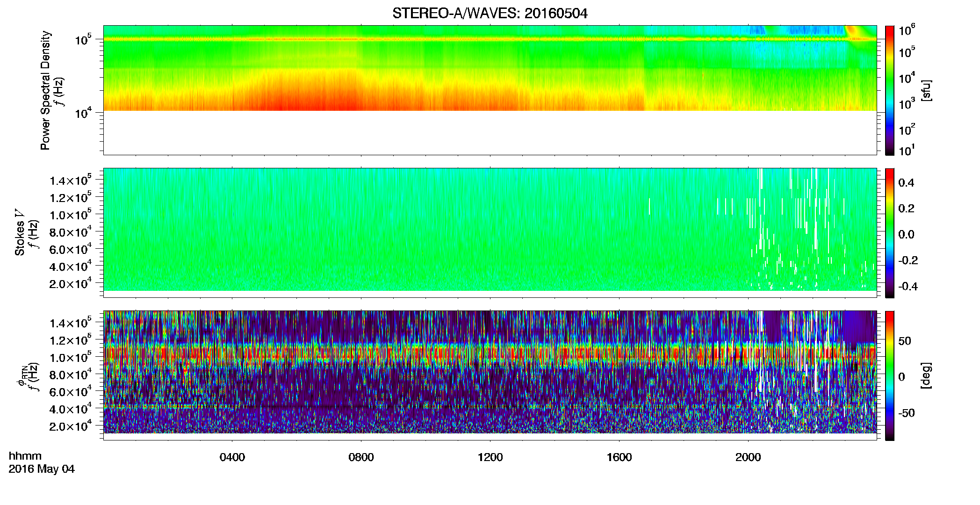Click the -50 value on degrees color bar
The image size is (980, 505).
pos(906,413)
